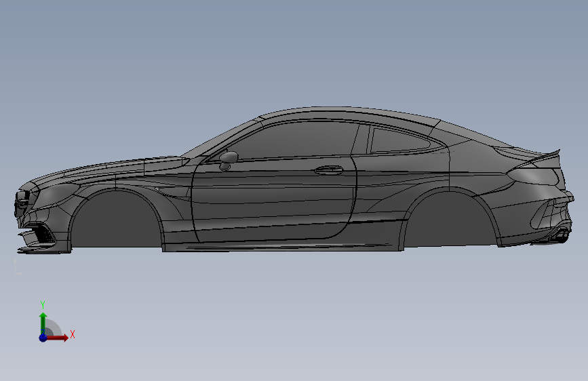The width and height of the screenshot is (588, 381).
Task: Select the rear wheel arch opening
Action: click(x=452, y=220)
